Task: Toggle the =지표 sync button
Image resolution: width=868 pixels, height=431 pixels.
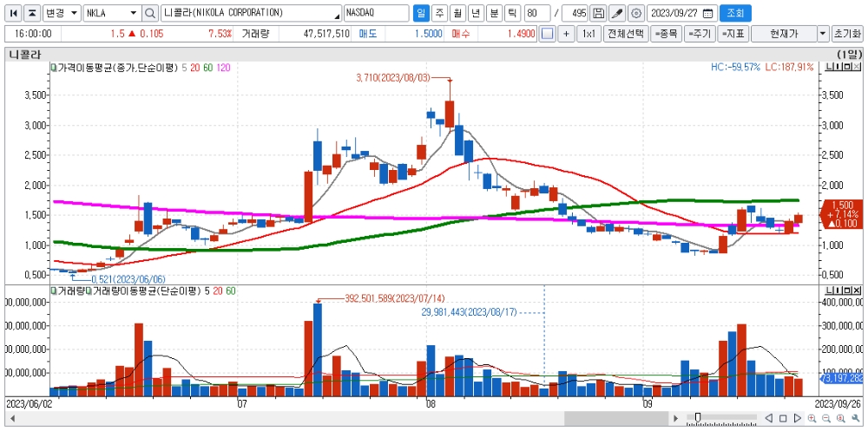Action: 733,34
